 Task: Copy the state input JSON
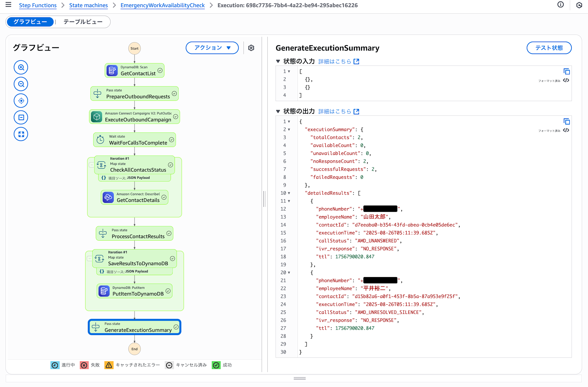click(567, 71)
